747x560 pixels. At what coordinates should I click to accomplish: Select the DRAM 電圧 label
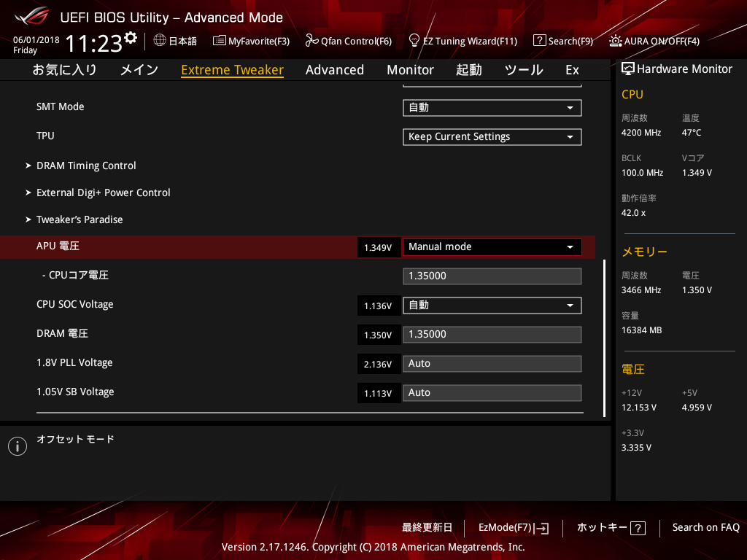(62, 333)
